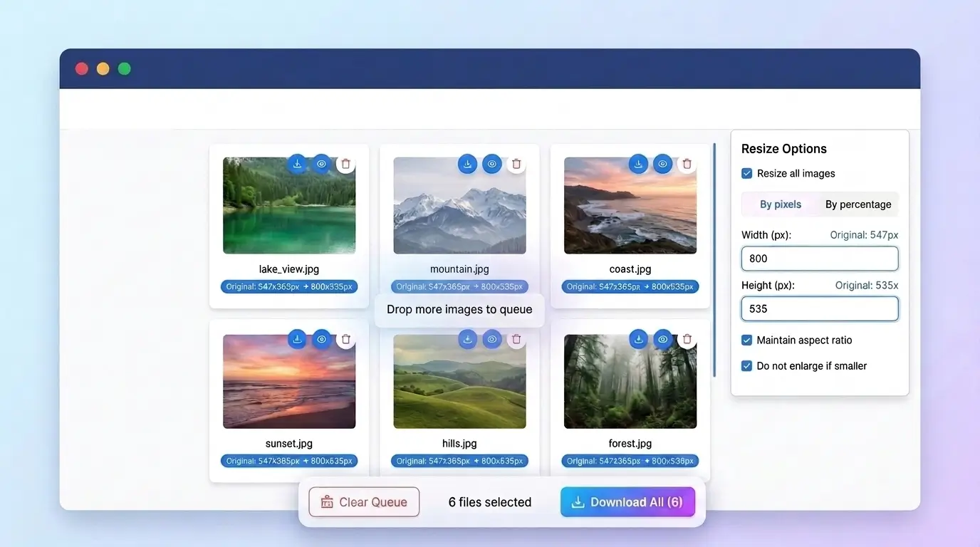Select the hills.jpg thumbnail image

click(459, 382)
